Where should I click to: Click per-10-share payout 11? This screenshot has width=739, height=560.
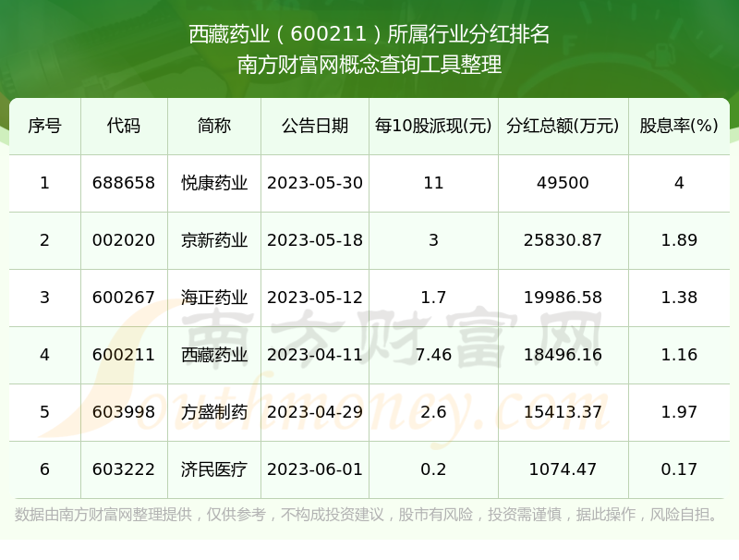click(433, 183)
